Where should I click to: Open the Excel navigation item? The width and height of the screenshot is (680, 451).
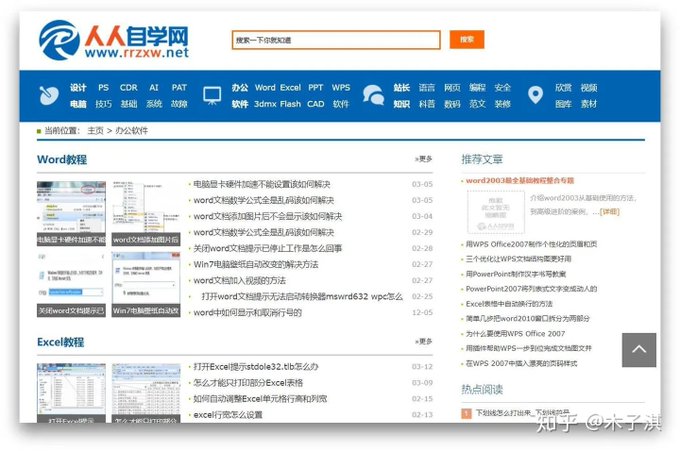290,88
